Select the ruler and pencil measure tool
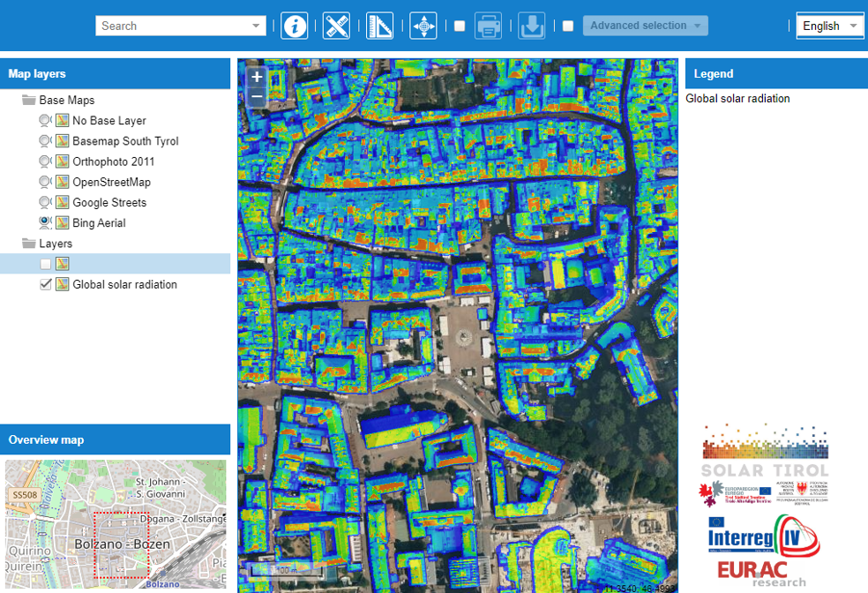Viewport: 868px width, 593px height. point(336,26)
